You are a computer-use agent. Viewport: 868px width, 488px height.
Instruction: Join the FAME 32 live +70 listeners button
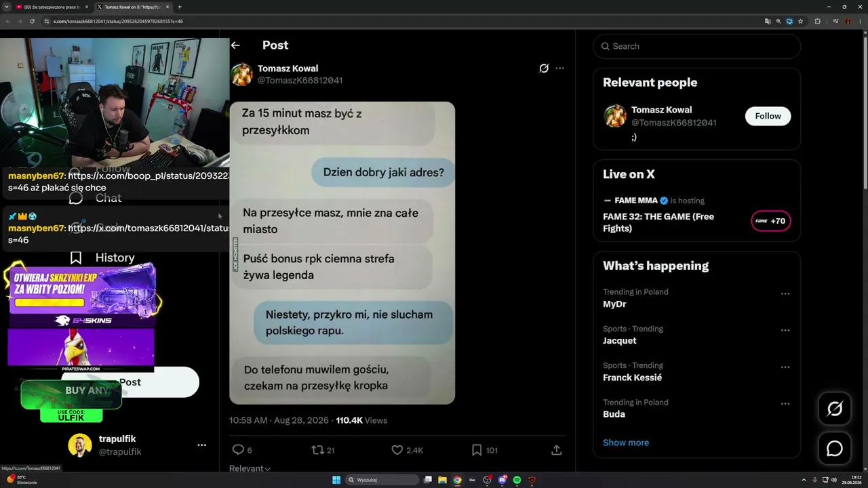coord(770,221)
